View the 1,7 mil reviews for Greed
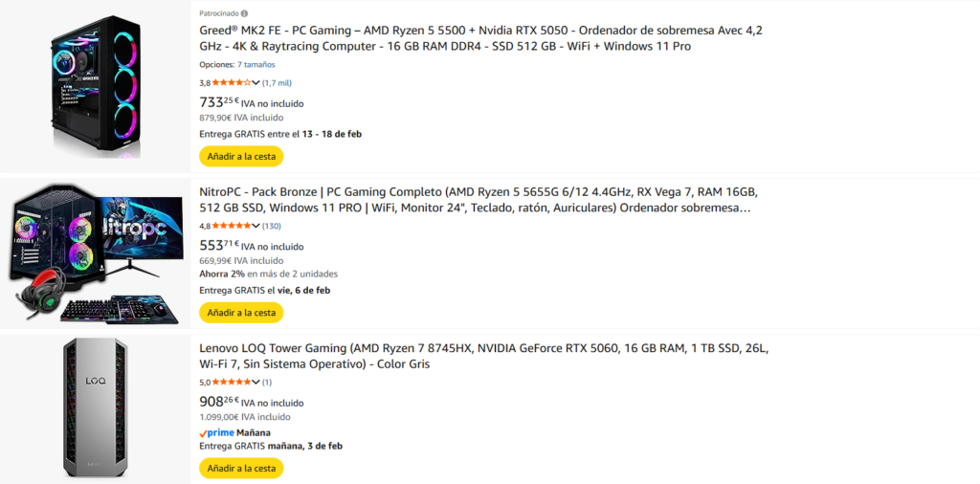The width and height of the screenshot is (980, 484). (278, 83)
